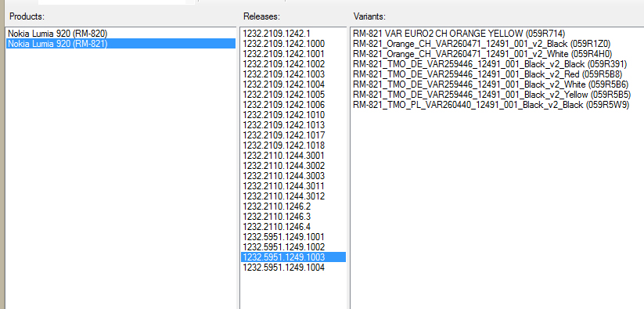
Task: Select Orange_CH White variant (059R4H0)
Action: tap(483, 54)
